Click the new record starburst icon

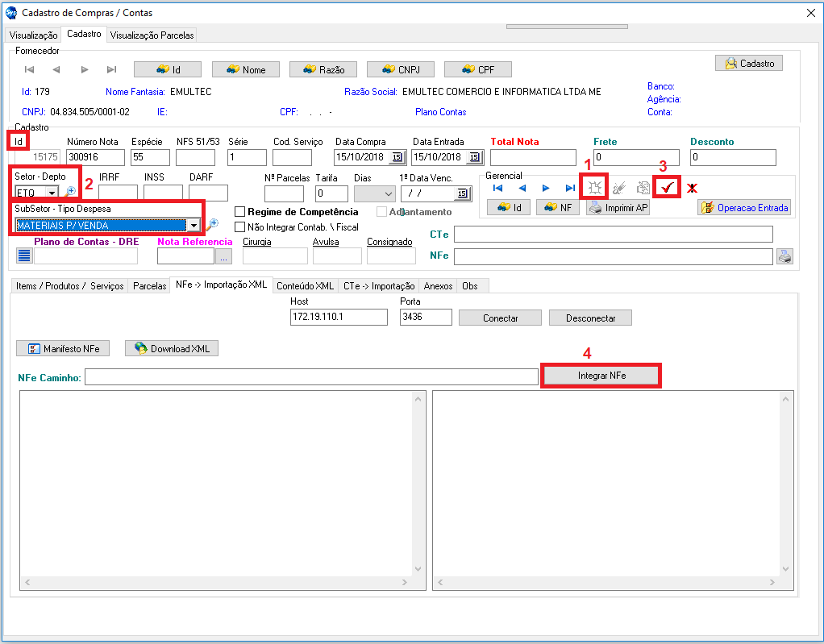click(593, 188)
